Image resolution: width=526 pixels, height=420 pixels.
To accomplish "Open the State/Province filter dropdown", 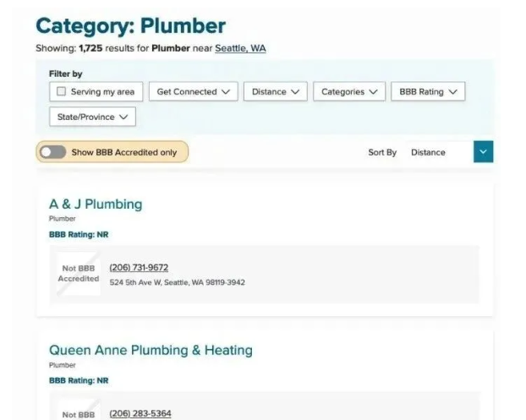I will pos(92,117).
